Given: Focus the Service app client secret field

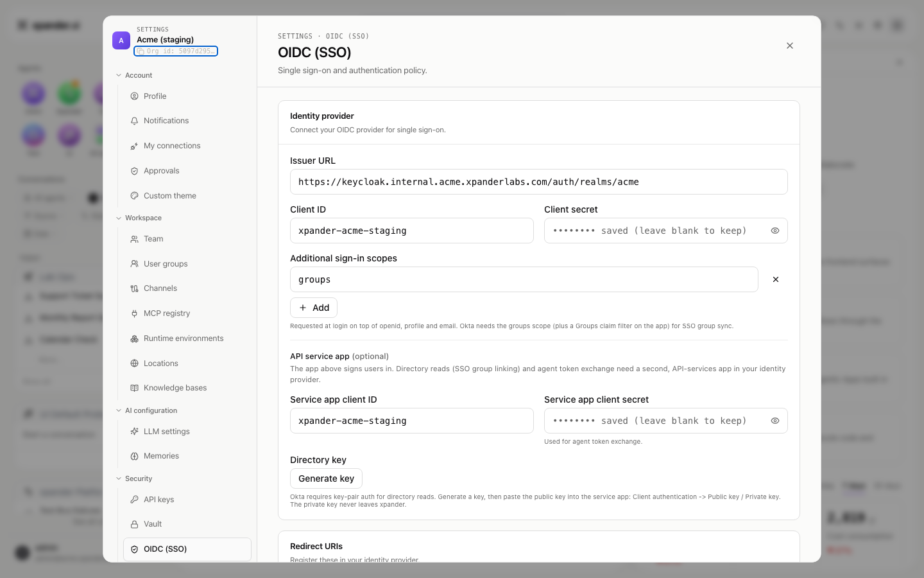Looking at the screenshot, I should tap(666, 421).
